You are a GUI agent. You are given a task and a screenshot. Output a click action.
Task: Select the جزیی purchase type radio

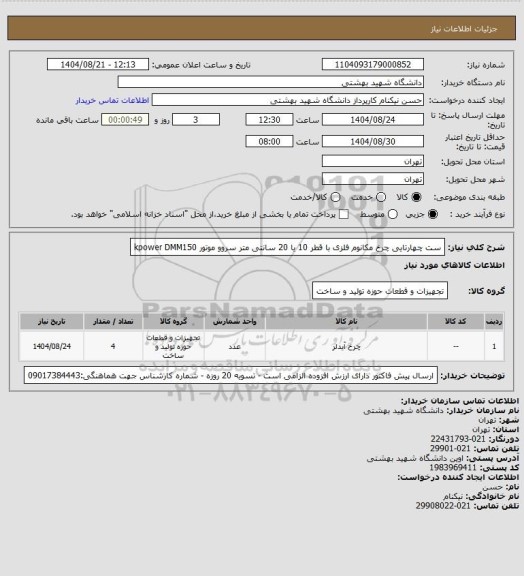click(433, 214)
